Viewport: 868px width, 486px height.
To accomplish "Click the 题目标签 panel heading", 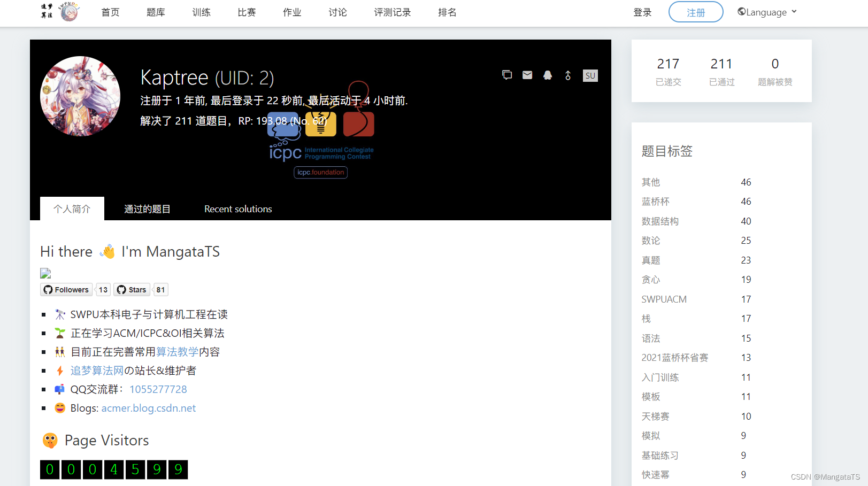I will point(667,151).
